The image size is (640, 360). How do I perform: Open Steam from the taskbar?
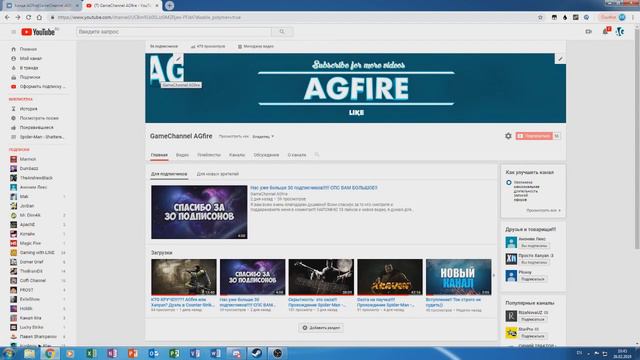[256, 353]
